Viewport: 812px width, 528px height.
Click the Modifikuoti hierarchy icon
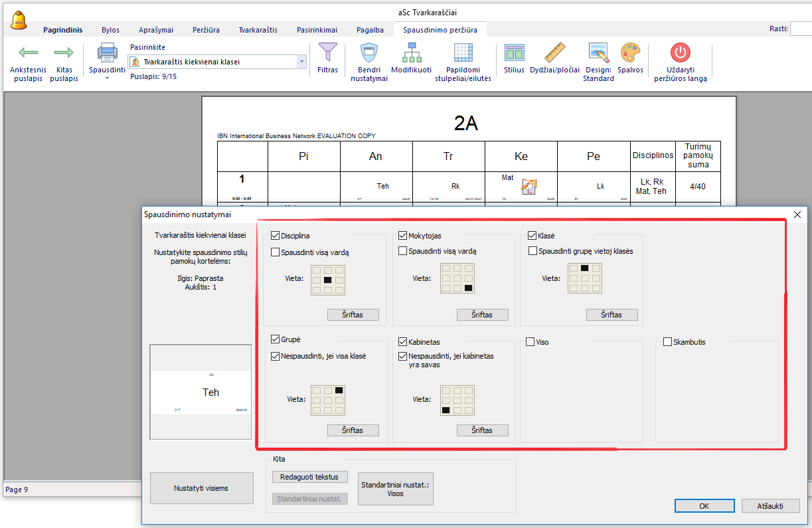[x=411, y=52]
